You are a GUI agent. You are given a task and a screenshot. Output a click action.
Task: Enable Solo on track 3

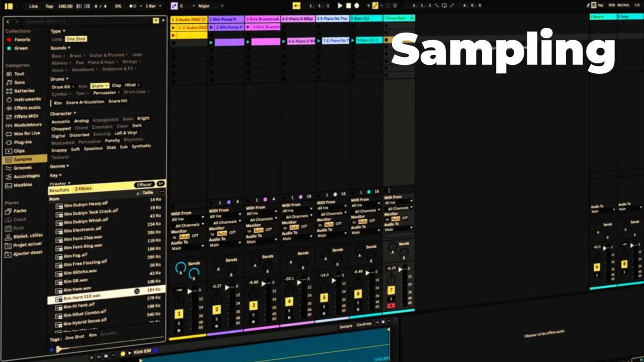253,315
